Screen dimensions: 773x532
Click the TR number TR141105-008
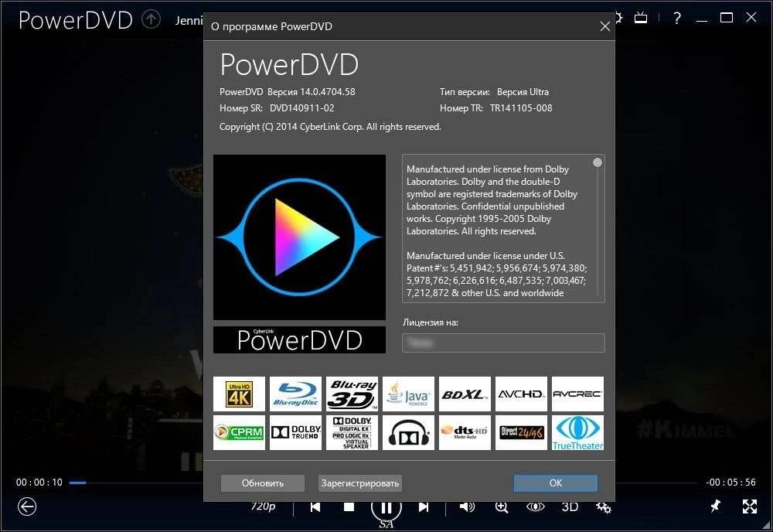click(x=521, y=108)
